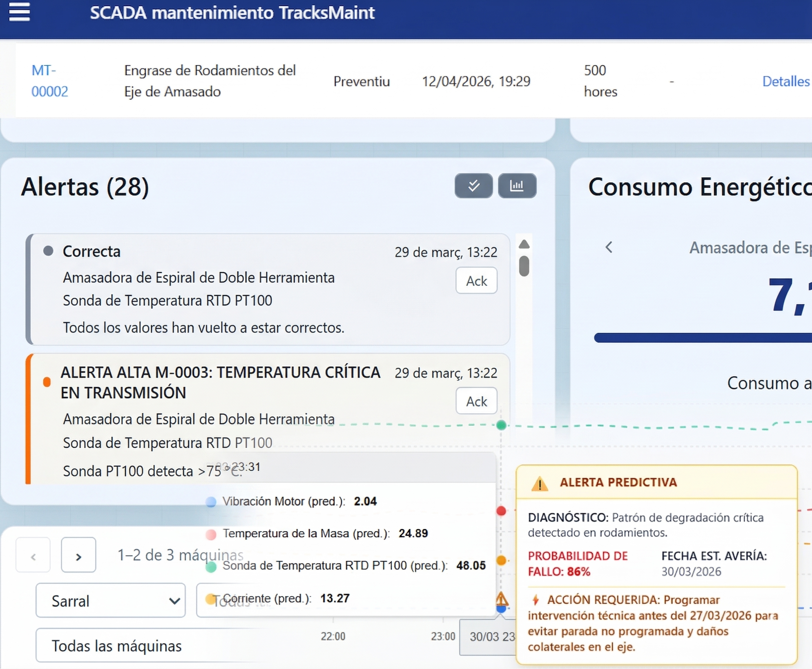Show previous machine with the left arrow
812x669 pixels.
33,555
